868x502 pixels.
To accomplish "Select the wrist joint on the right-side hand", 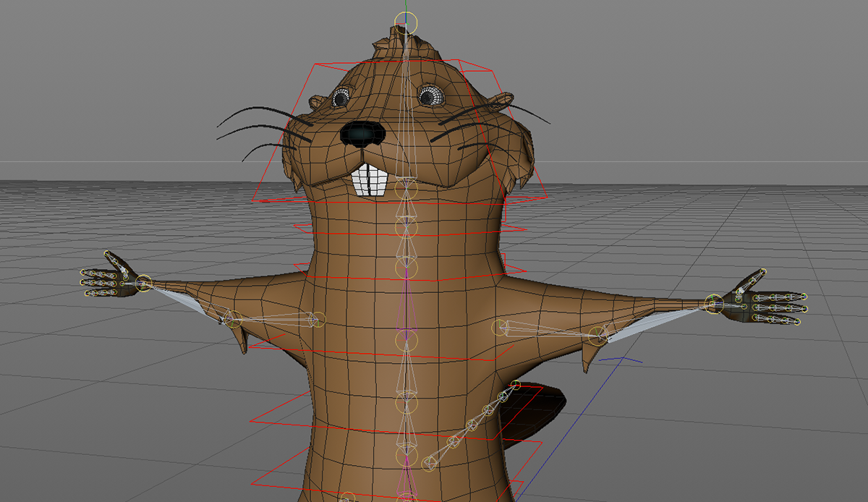I will 714,303.
